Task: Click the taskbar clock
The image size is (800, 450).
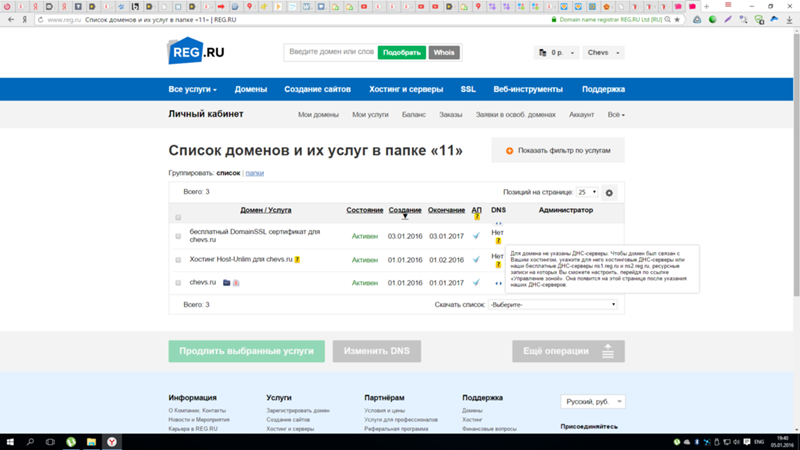Action: [x=782, y=442]
